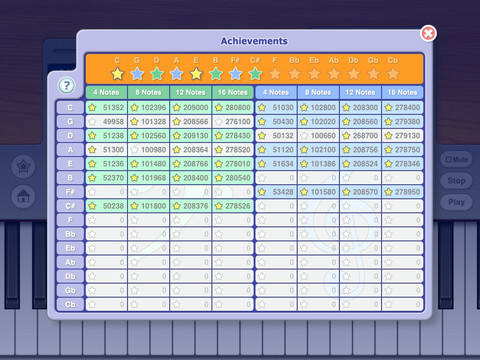Open the question mark help icon
Screen dimensions: 480x360
(x=67, y=86)
